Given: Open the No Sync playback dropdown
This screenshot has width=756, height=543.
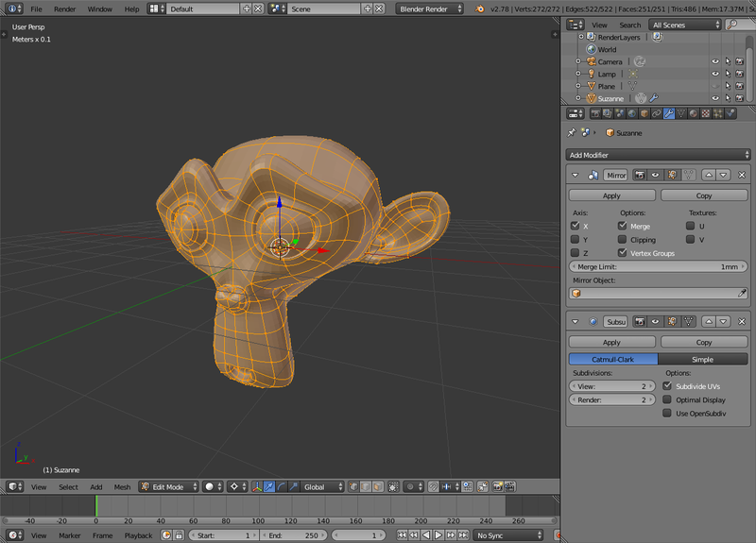Looking at the screenshot, I should (x=507, y=535).
